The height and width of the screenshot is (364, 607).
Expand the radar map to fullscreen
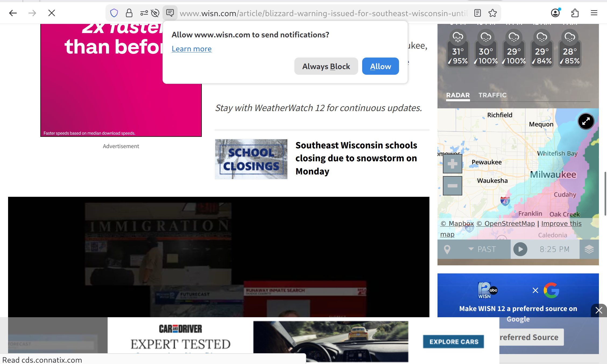(586, 122)
